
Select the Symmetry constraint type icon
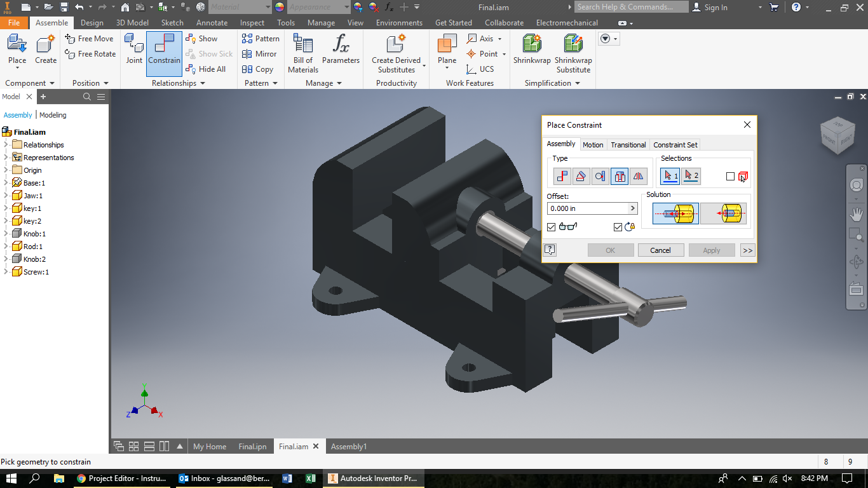coord(639,177)
